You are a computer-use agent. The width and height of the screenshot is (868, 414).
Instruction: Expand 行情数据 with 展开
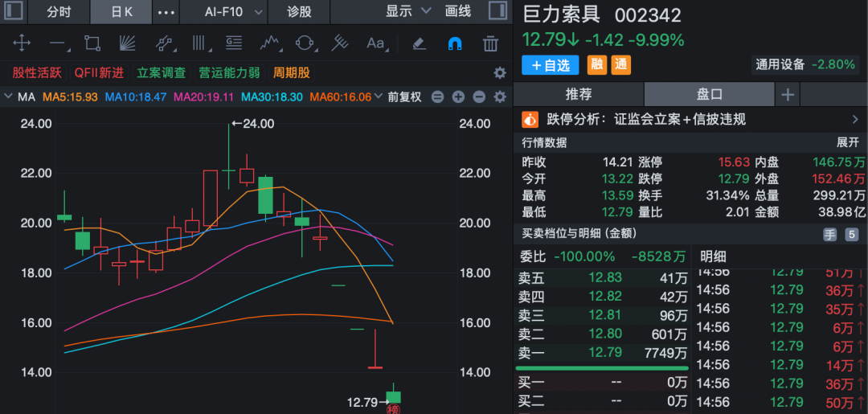(848, 143)
